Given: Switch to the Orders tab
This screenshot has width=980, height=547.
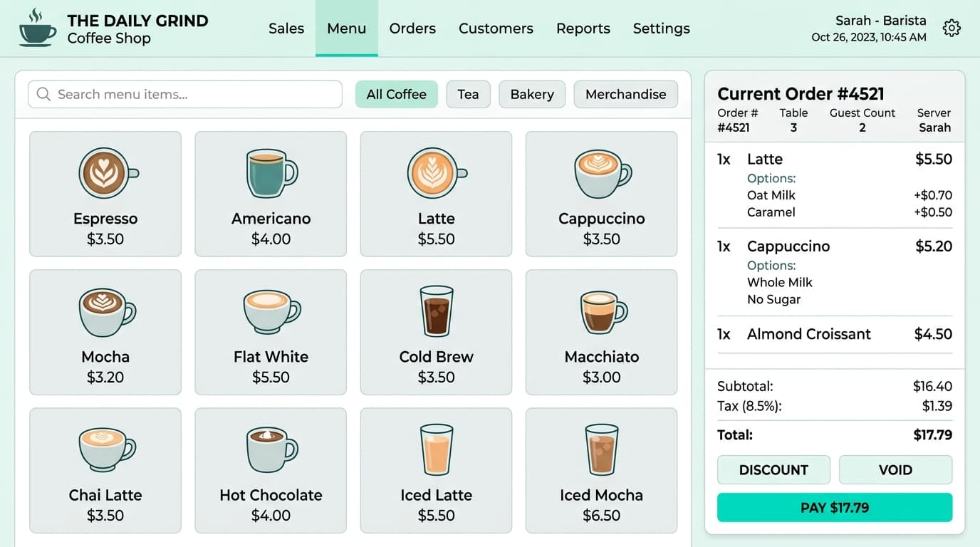Looking at the screenshot, I should [x=412, y=28].
